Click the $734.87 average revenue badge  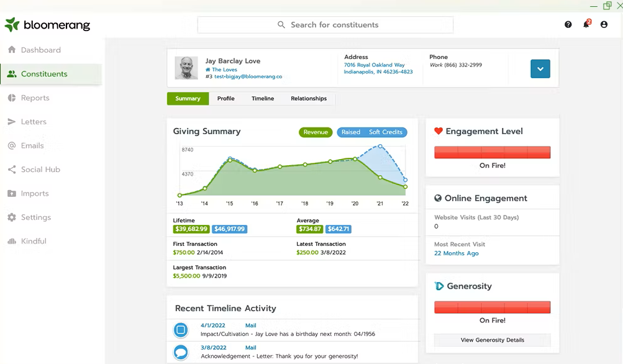[309, 229]
